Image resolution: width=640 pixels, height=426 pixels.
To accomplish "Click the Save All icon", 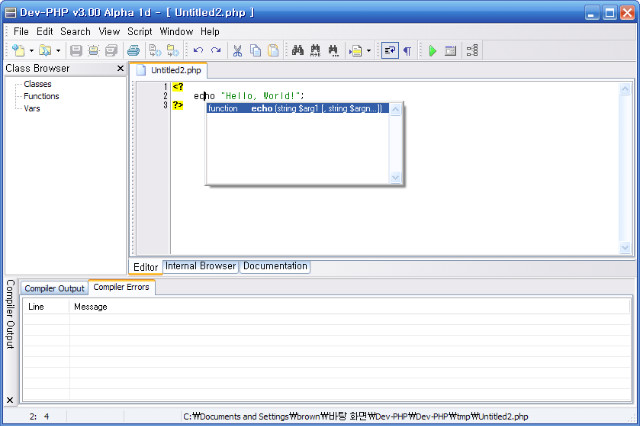I will coord(111,51).
